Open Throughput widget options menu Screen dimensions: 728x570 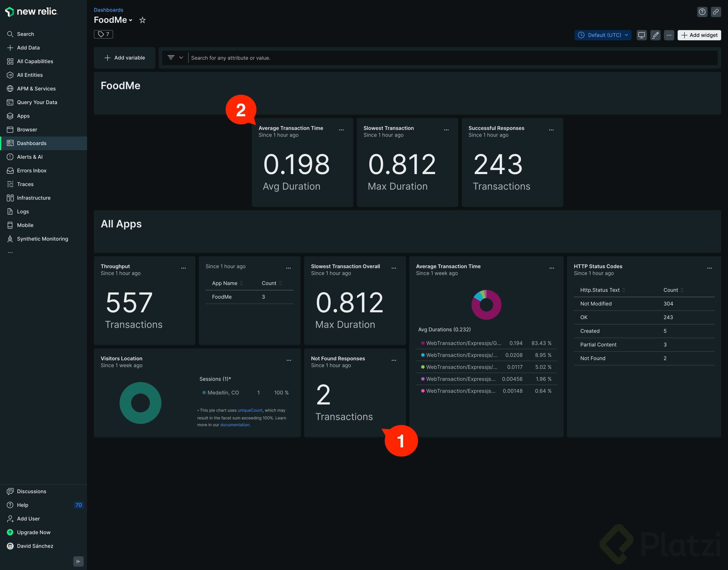click(183, 268)
